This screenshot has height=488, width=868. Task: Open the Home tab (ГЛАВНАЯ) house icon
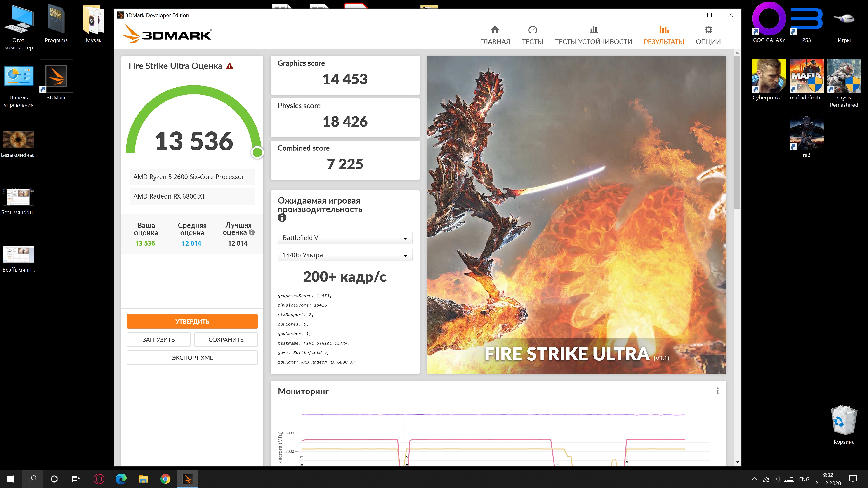[495, 30]
